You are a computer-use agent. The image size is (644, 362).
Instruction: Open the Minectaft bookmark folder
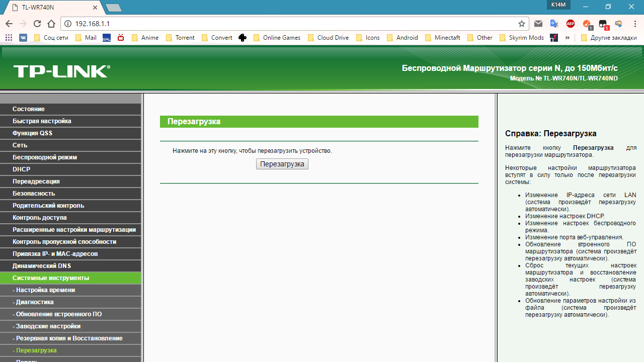(x=443, y=38)
